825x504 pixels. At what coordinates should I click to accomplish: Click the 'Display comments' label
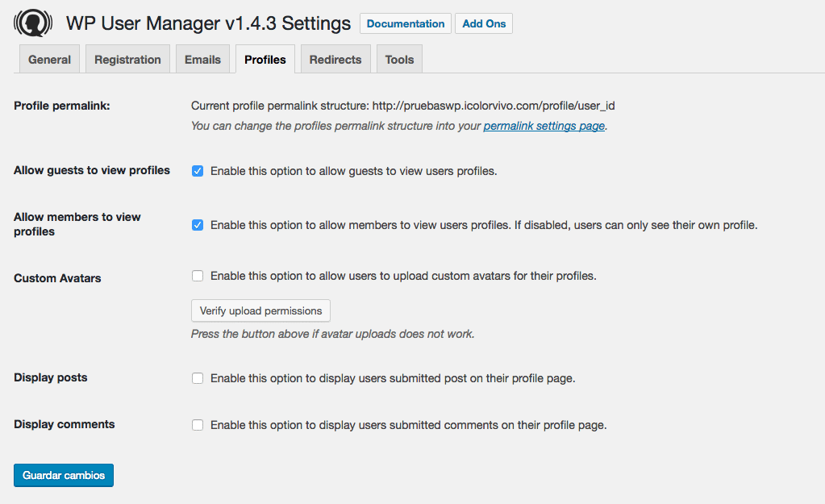pyautogui.click(x=65, y=424)
